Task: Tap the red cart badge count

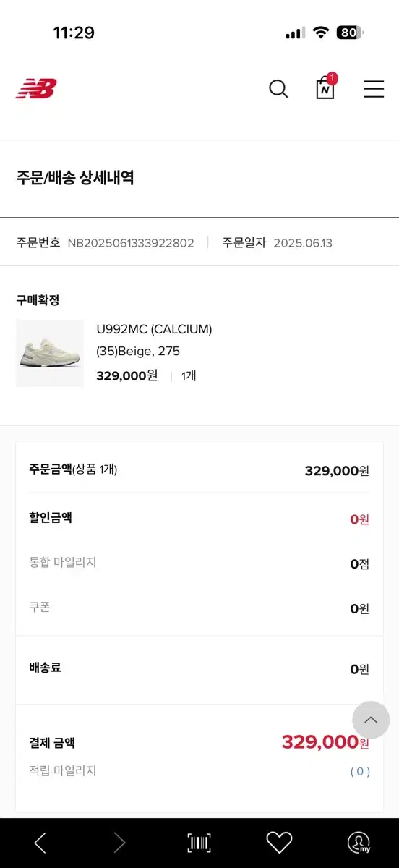Action: point(332,78)
